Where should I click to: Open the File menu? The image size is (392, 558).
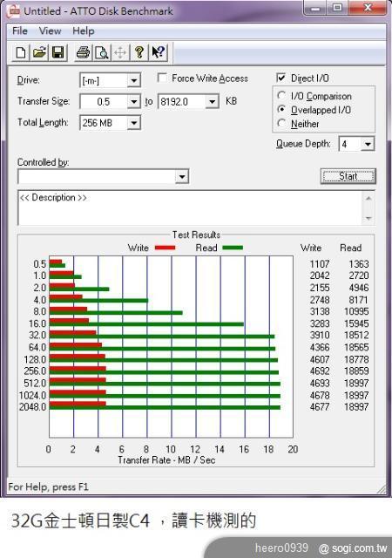tap(19, 31)
